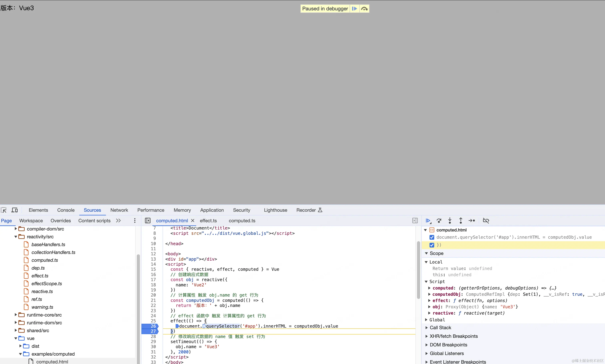Click the Step button in debugger toolbar

click(472, 221)
